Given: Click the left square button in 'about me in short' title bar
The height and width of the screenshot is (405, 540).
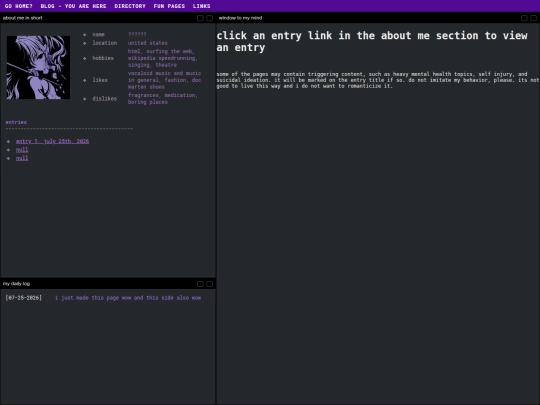Looking at the screenshot, I should tap(200, 18).
